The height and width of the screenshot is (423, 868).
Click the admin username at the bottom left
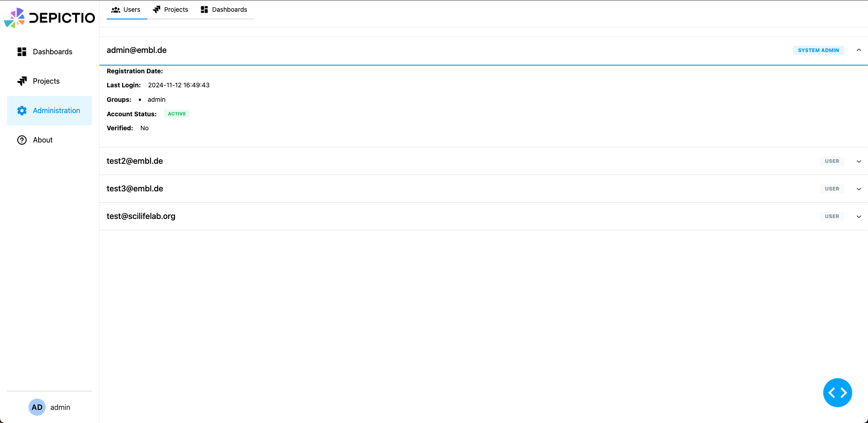[60, 407]
